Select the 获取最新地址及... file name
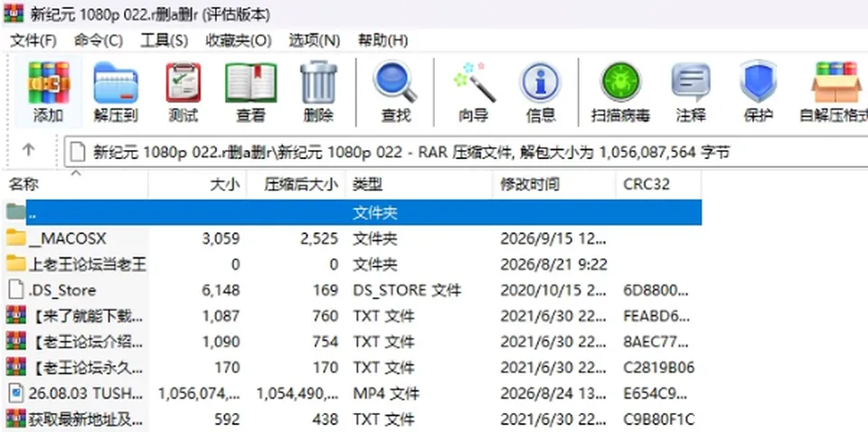 coord(86,418)
